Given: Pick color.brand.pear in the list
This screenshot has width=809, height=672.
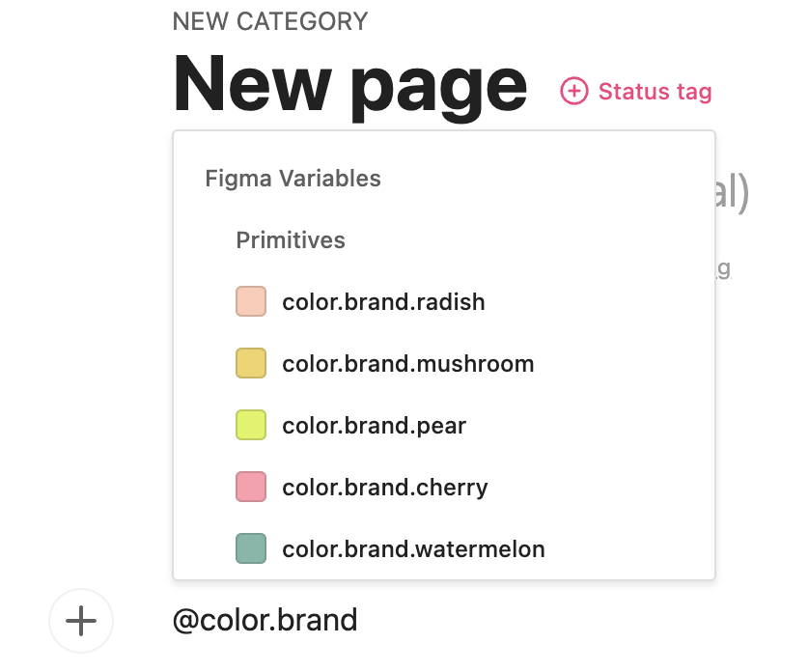Looking at the screenshot, I should (x=374, y=426).
